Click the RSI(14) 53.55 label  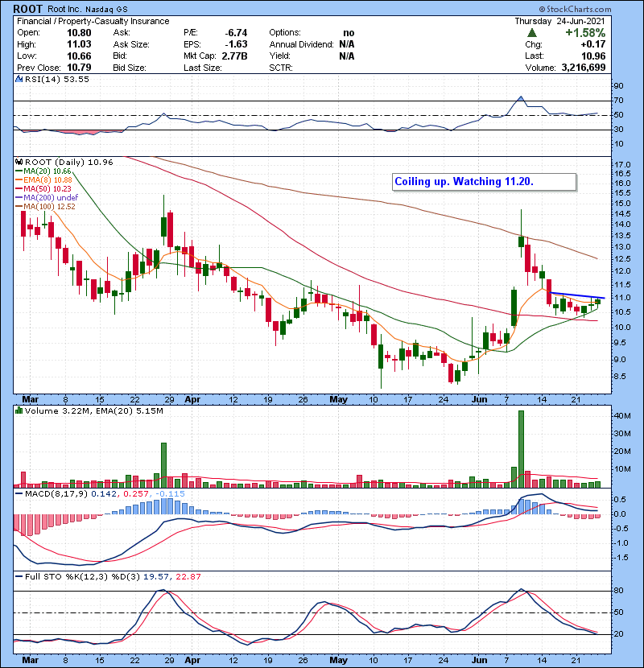point(56,79)
